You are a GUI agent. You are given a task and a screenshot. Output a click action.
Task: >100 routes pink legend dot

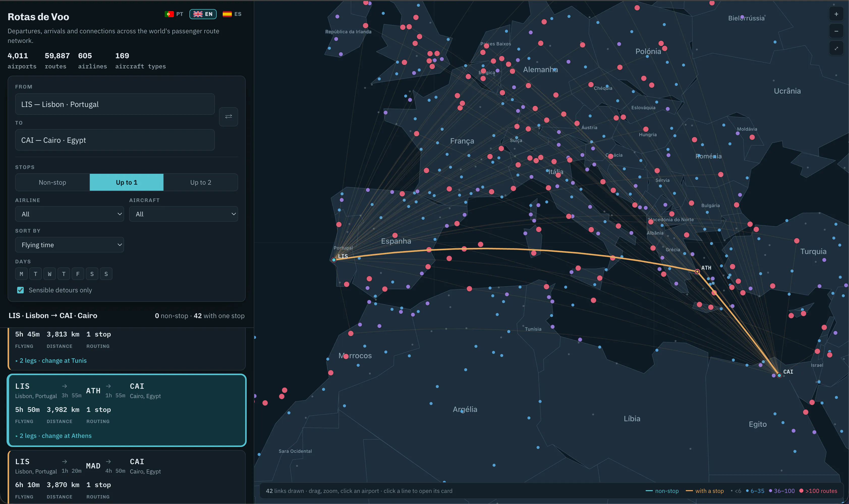click(801, 490)
